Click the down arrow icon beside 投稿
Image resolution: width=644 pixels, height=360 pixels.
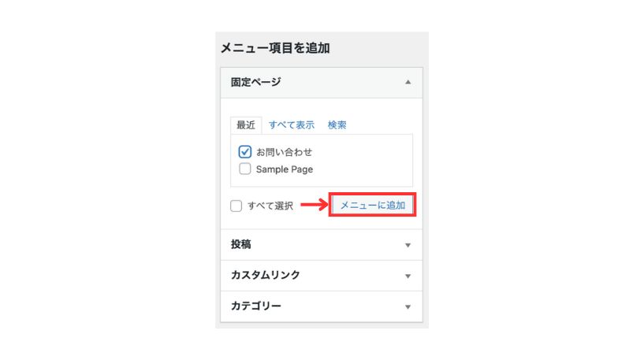[408, 245]
